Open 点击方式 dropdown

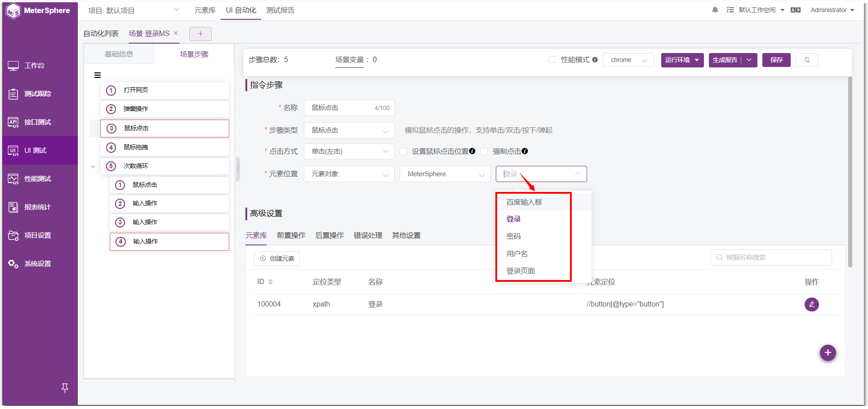[x=349, y=151]
